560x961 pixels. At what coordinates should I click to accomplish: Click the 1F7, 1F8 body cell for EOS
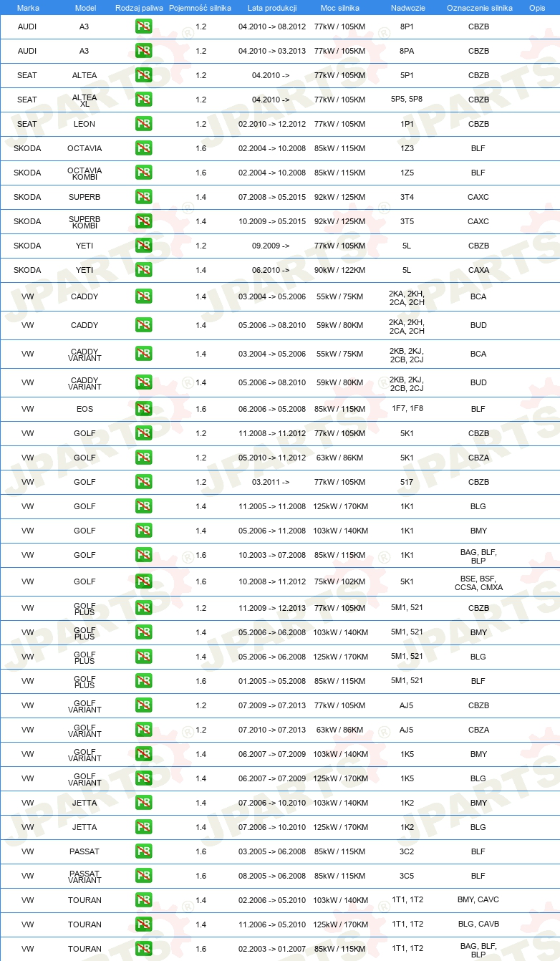(407, 409)
